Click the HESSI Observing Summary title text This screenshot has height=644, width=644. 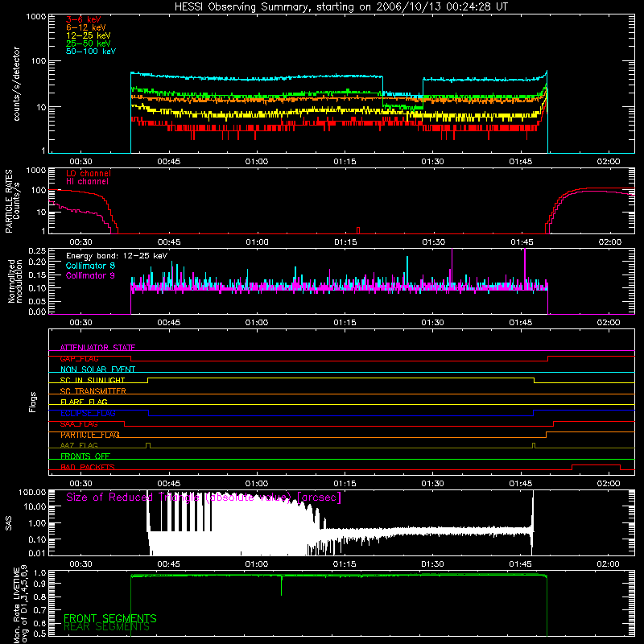pos(341,7)
